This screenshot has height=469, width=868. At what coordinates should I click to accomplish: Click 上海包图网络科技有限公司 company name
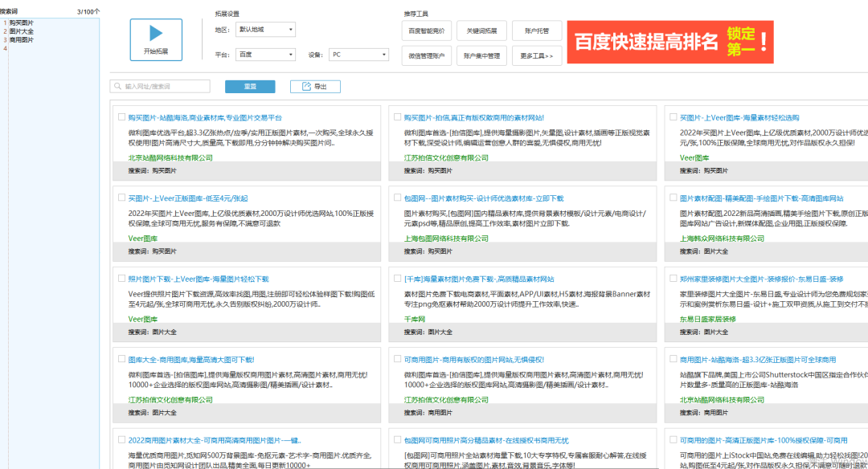tap(446, 239)
